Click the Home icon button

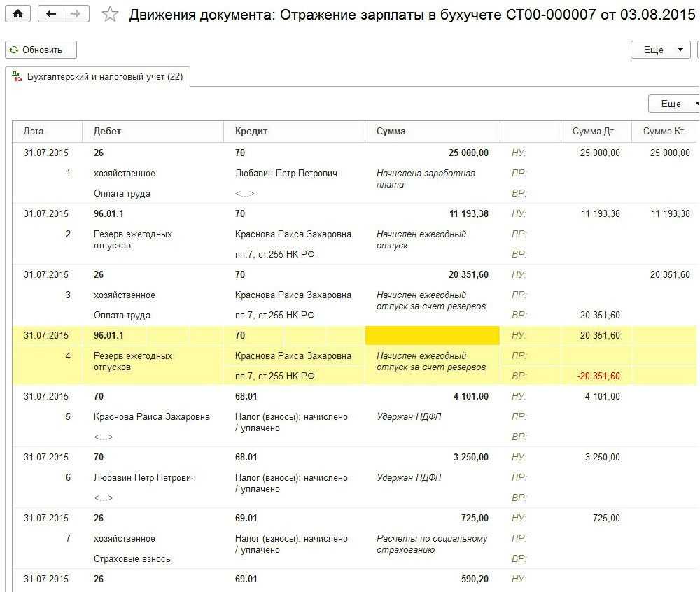(x=17, y=14)
